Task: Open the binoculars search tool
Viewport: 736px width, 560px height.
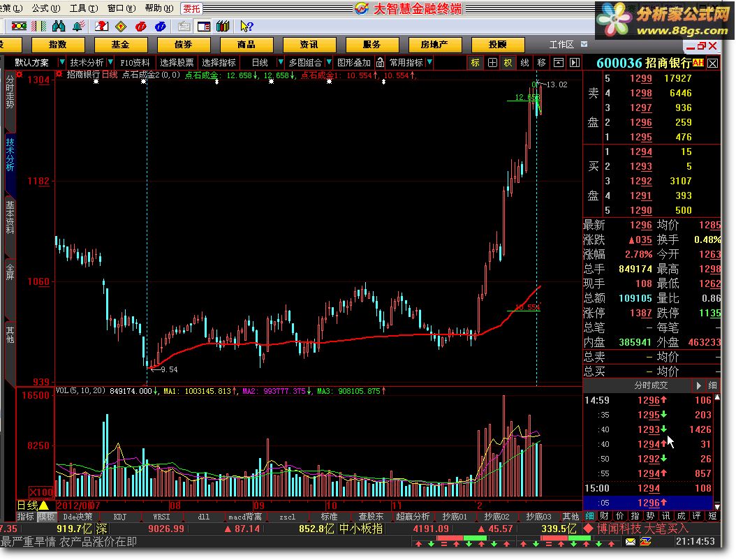Action: click(59, 27)
